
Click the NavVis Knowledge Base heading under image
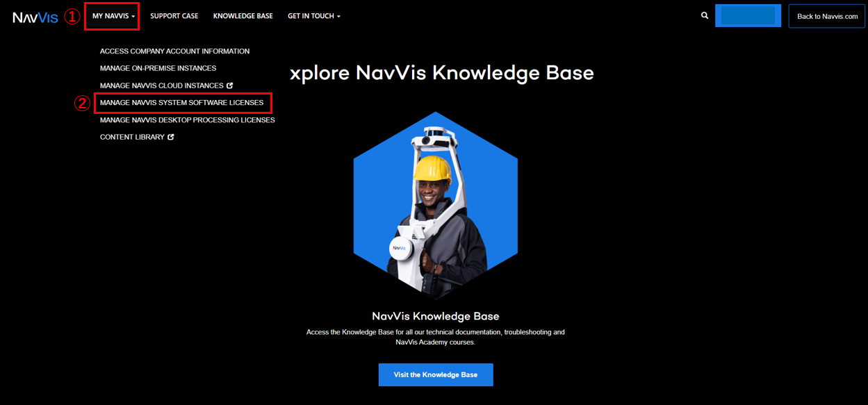[x=436, y=316]
